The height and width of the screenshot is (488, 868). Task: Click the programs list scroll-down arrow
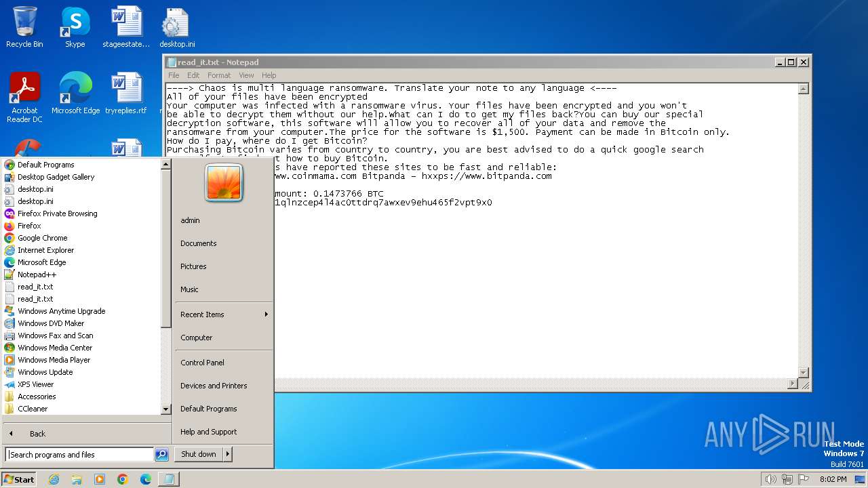pyautogui.click(x=165, y=409)
